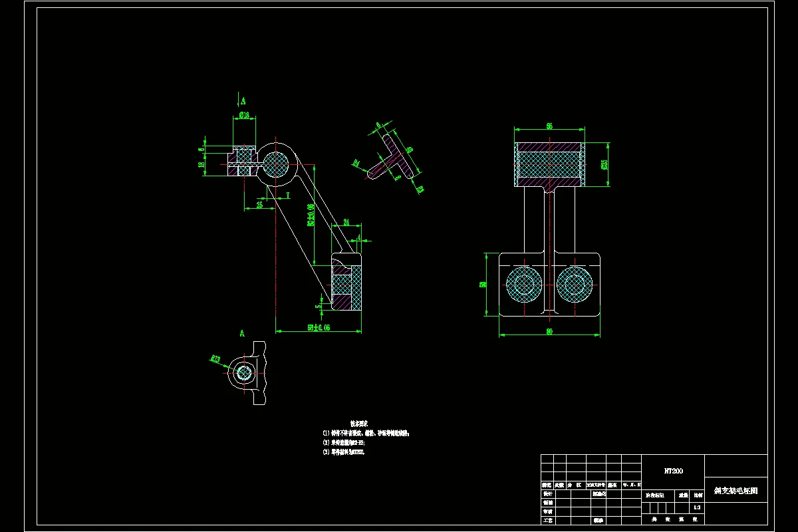Click the HT200 material label in title block
The height and width of the screenshot is (532, 798).
pyautogui.click(x=673, y=471)
